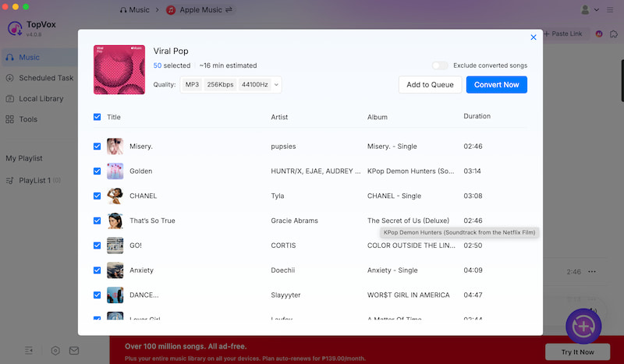Click the Misery. album thumbnail
624x364 pixels.
click(115, 147)
